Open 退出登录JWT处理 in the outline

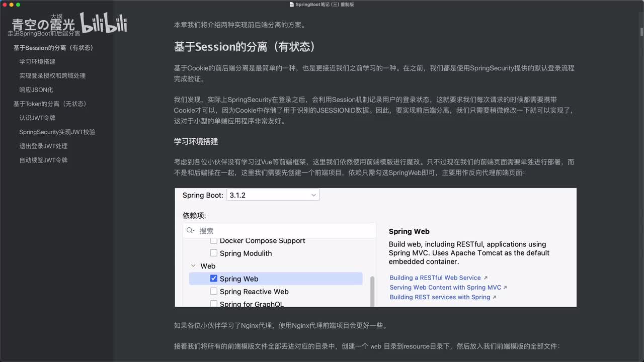coord(43,146)
